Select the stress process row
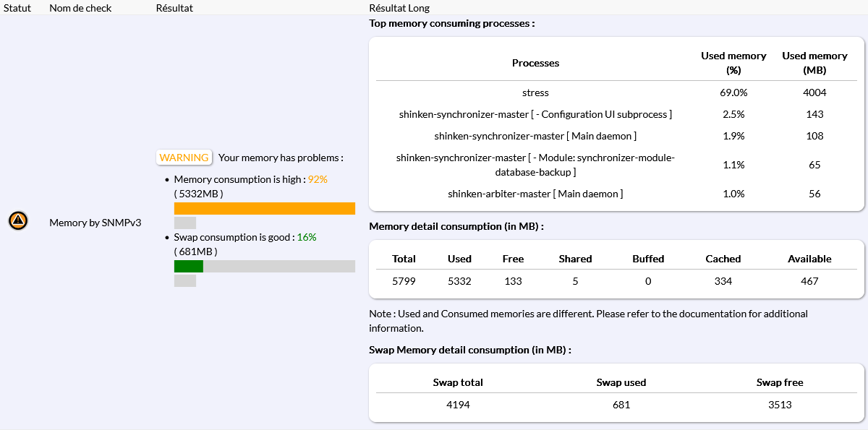This screenshot has width=868, height=430. tap(535, 93)
